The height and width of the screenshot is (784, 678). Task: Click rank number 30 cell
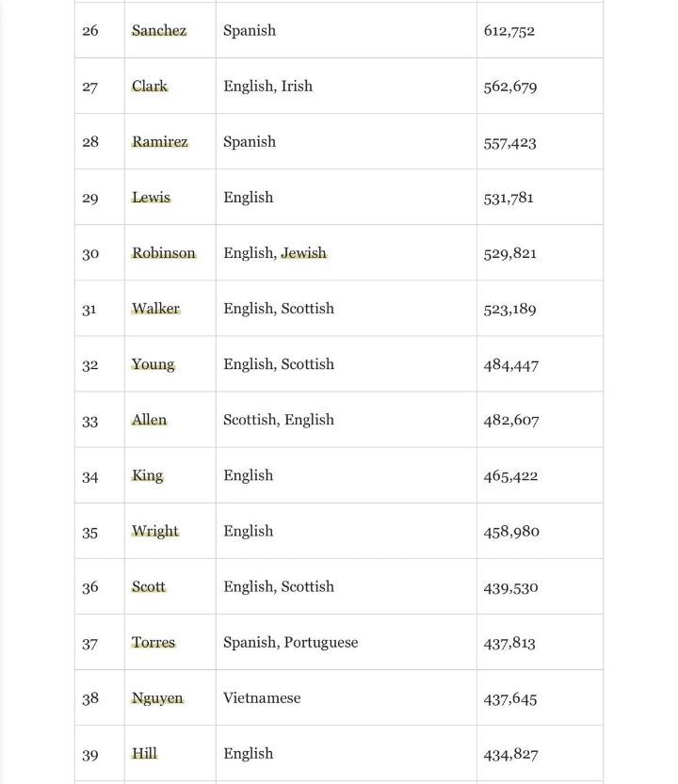[90, 253]
